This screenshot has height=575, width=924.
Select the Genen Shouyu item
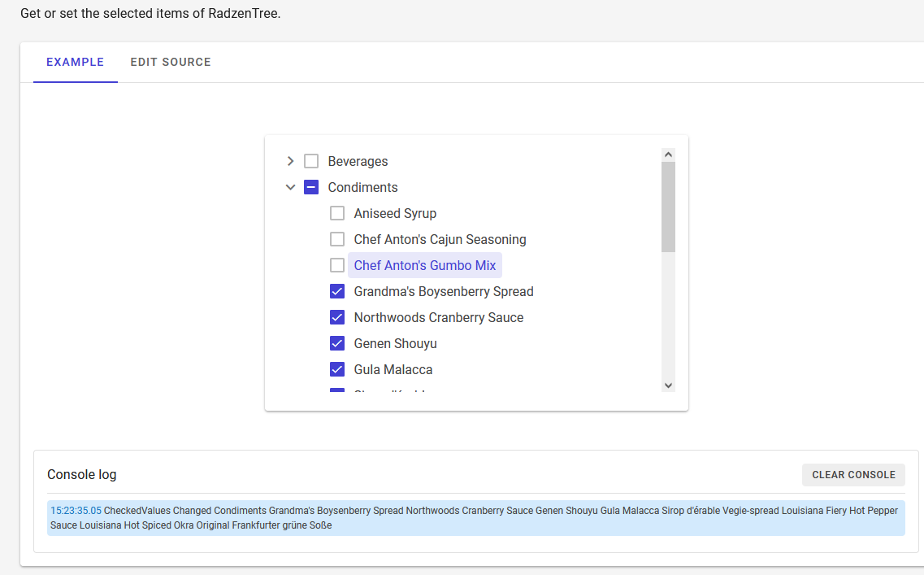395,343
